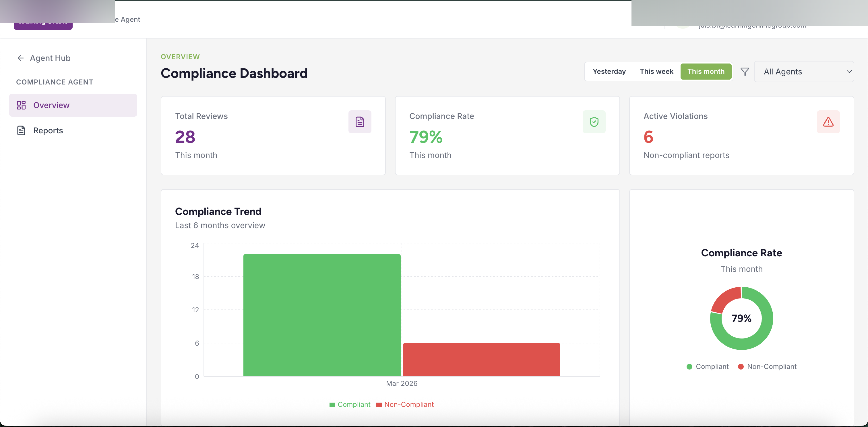Expand agent list via the chevron
This screenshot has width=868, height=427.
pos(849,72)
